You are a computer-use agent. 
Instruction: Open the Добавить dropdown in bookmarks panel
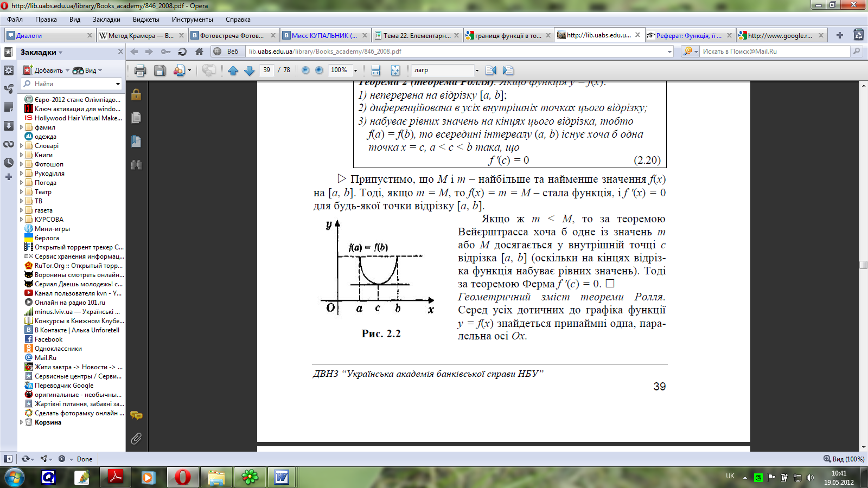(x=47, y=70)
